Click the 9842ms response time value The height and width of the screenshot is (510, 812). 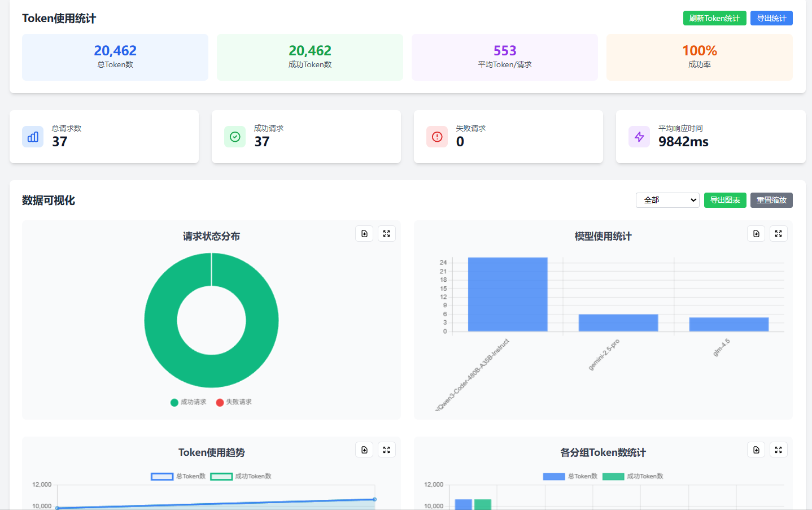tap(683, 142)
